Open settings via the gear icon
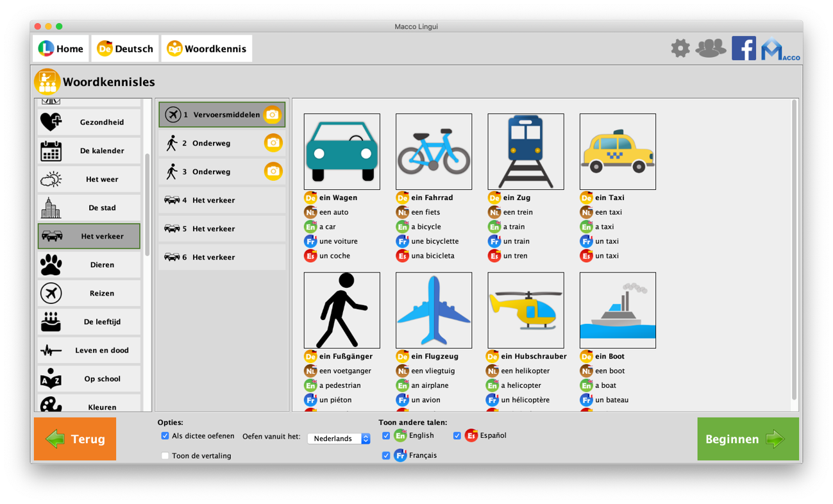 pyautogui.click(x=680, y=48)
